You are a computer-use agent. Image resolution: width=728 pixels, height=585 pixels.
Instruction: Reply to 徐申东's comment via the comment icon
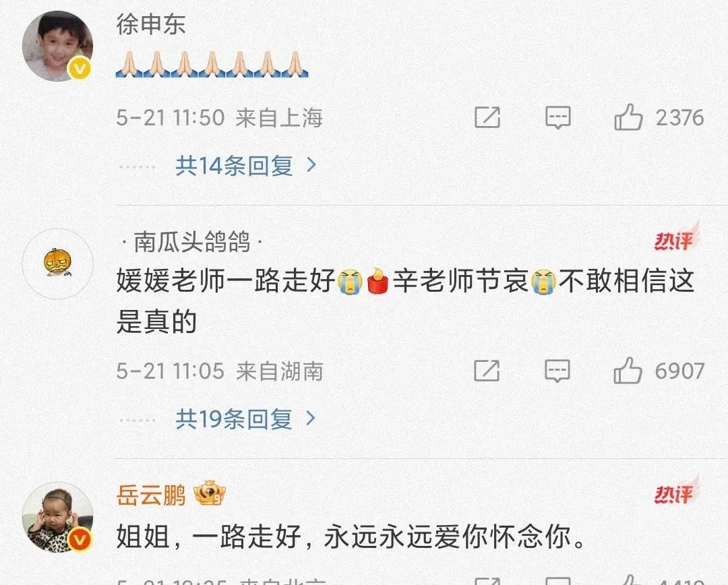pos(557,117)
